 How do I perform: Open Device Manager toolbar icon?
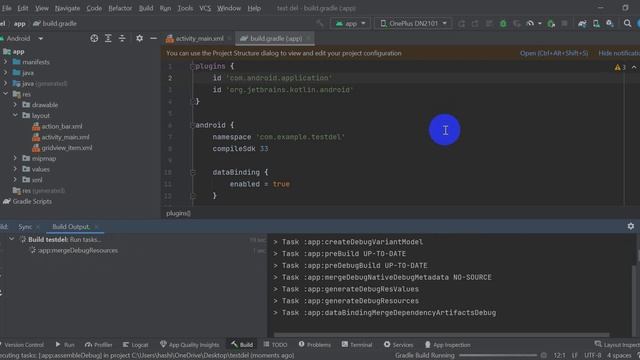click(596, 24)
